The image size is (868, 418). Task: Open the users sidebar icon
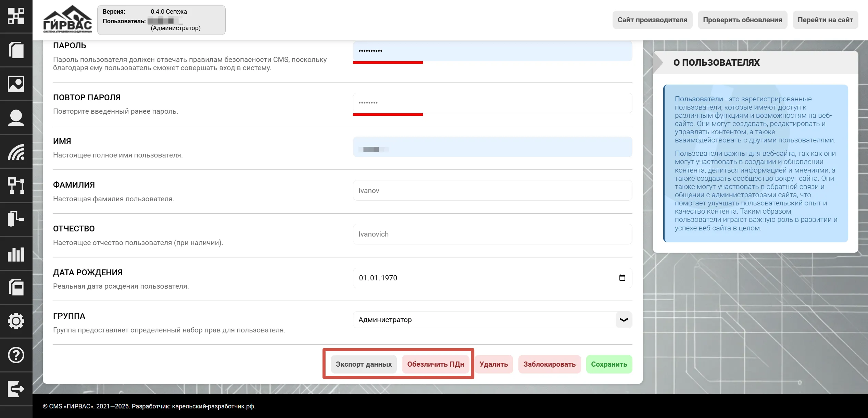[16, 118]
